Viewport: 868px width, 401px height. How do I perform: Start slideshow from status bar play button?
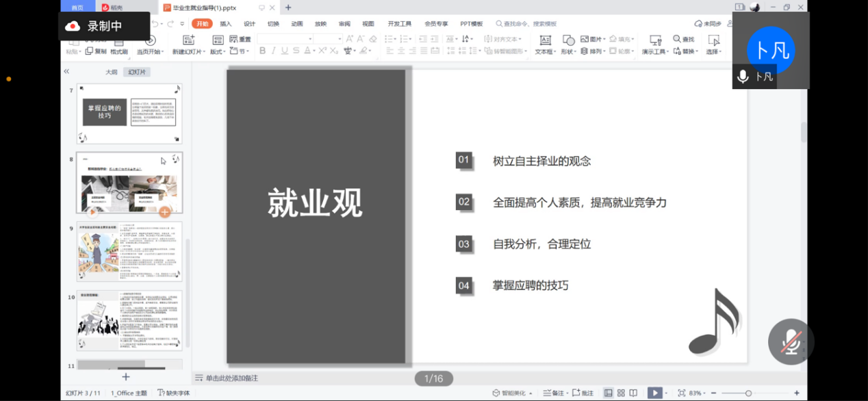point(655,393)
